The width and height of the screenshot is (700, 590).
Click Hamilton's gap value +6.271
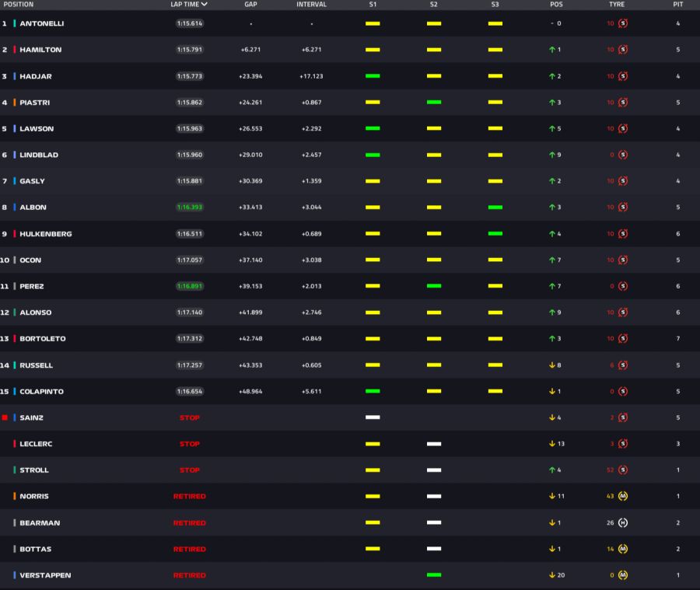[250, 50]
